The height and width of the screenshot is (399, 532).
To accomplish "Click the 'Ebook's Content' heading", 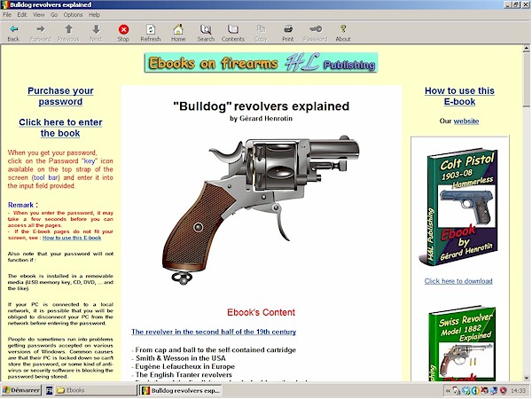I will click(x=261, y=312).
